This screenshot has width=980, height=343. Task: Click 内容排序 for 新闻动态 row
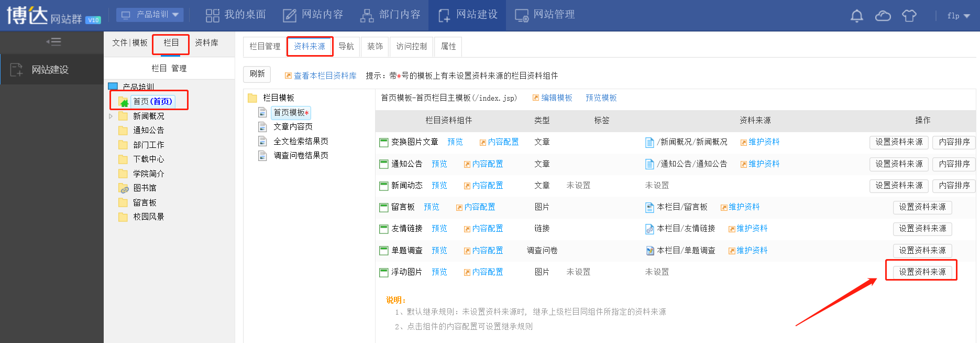pos(954,186)
